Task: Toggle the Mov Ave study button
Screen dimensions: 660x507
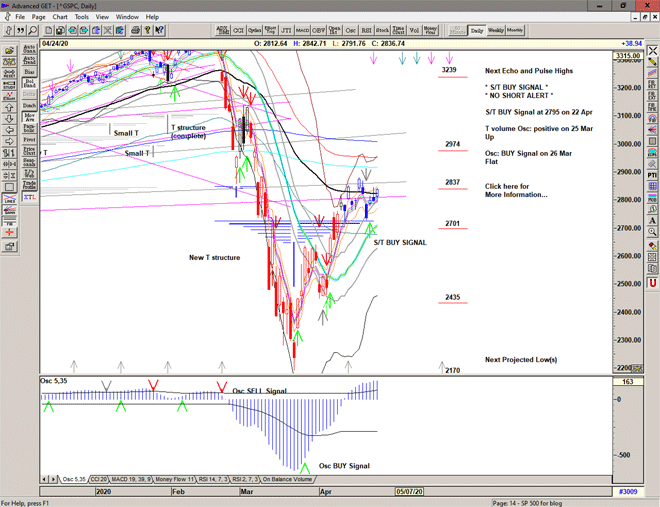Action: click(x=29, y=117)
